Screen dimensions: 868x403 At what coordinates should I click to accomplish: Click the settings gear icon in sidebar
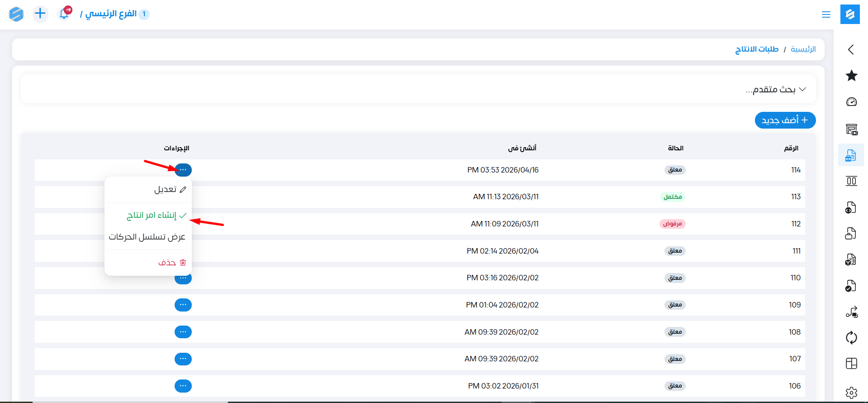tap(851, 392)
